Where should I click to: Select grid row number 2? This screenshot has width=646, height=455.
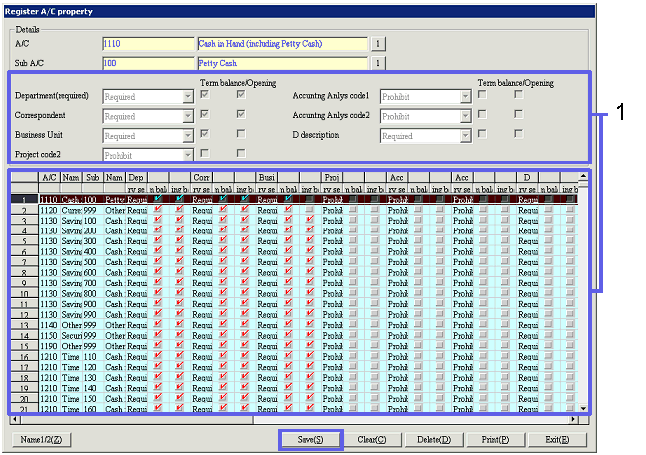(24, 211)
